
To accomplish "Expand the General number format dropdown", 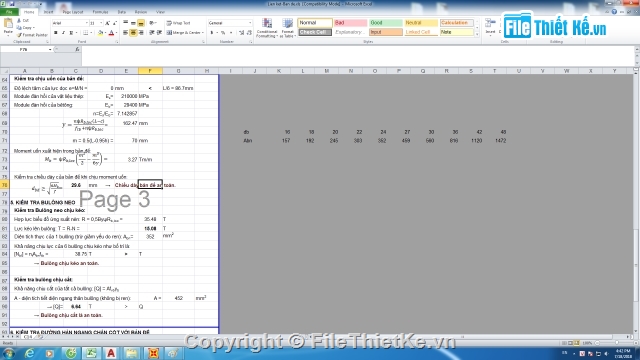I will 230,23.
